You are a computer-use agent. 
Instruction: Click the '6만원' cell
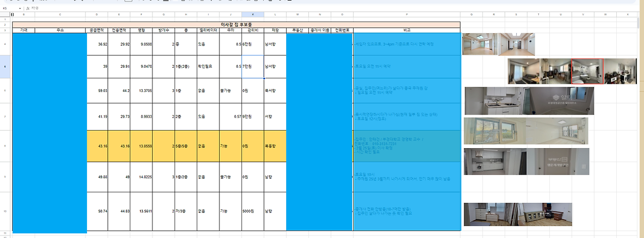253,44
